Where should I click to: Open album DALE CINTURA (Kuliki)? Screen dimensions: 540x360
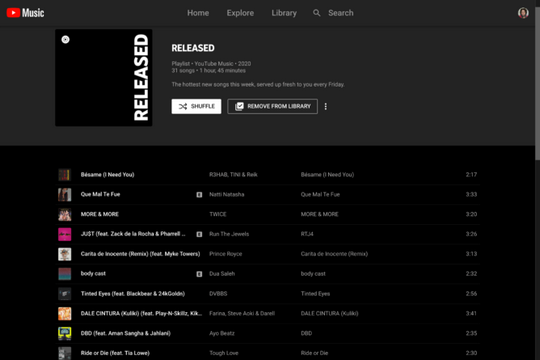pos(329,313)
